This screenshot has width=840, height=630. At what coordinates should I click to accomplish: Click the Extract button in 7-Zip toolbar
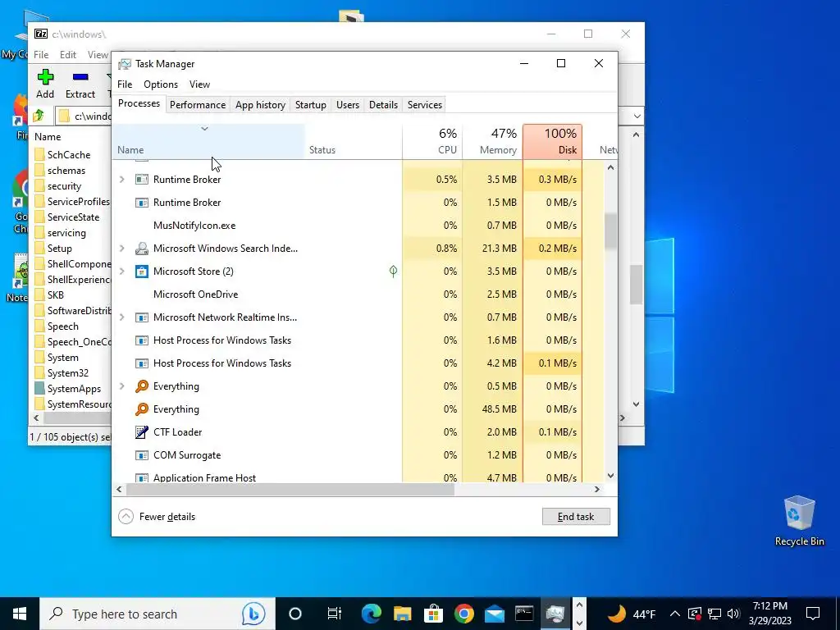pos(80,84)
